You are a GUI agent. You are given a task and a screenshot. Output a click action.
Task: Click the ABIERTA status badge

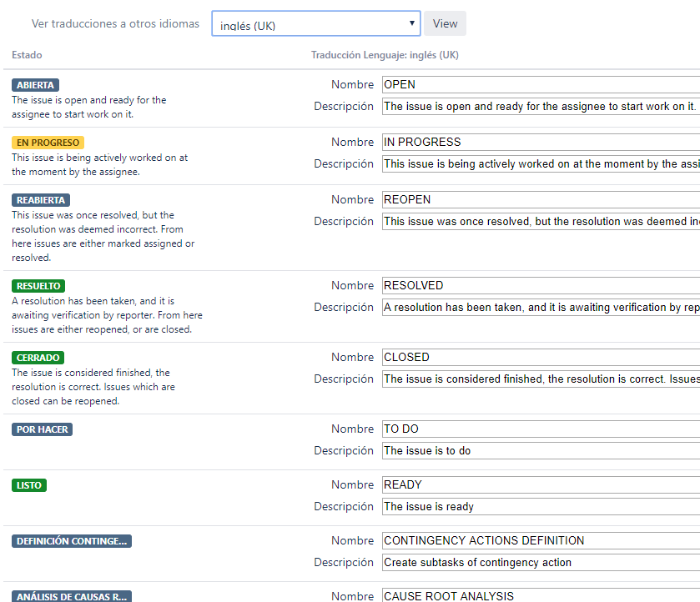click(35, 85)
